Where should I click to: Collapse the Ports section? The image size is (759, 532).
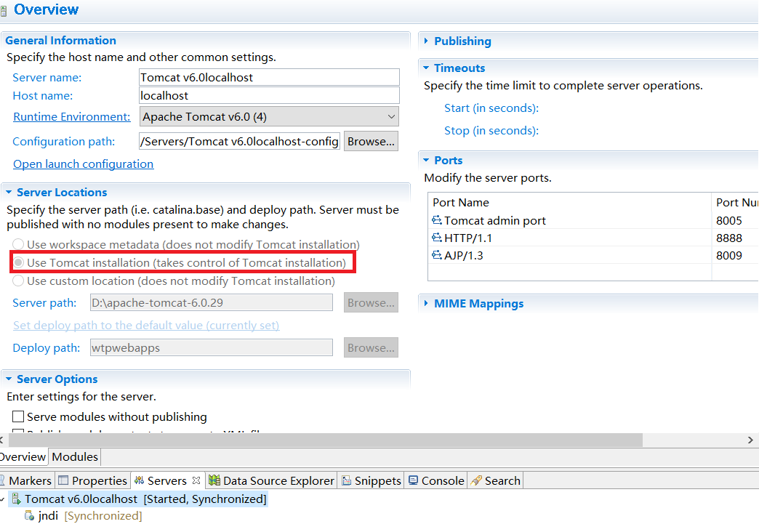426,160
